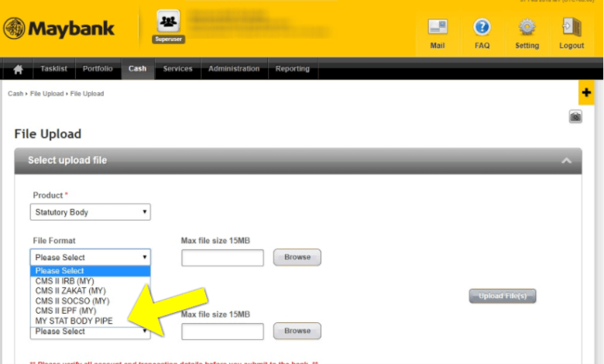Viewport: 604px width, 364px height.
Task: Go to the Home icon in navigation
Action: click(x=18, y=69)
